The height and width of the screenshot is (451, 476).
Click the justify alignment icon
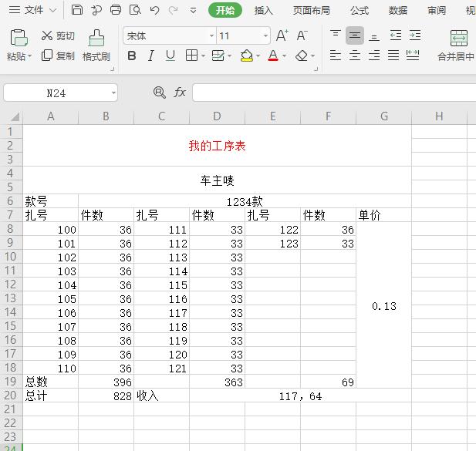point(393,56)
